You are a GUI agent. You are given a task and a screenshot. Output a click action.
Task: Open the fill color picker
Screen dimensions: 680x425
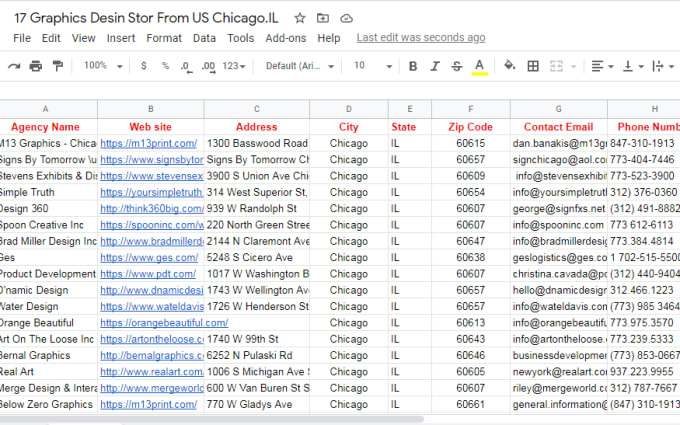[x=510, y=65]
